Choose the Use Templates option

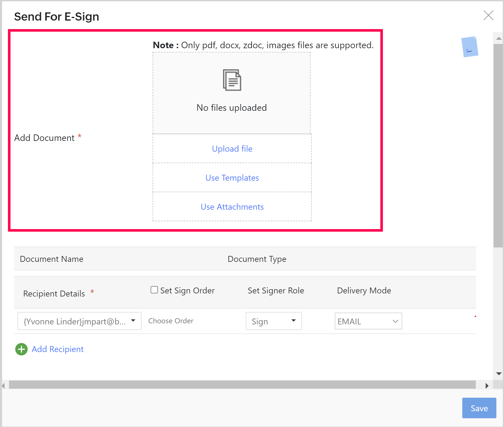pos(232,178)
